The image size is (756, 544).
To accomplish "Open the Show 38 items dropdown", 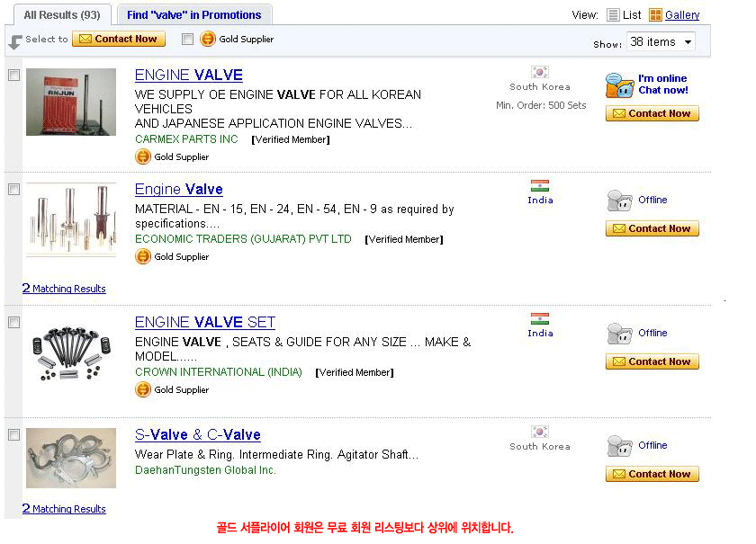I will [x=661, y=42].
